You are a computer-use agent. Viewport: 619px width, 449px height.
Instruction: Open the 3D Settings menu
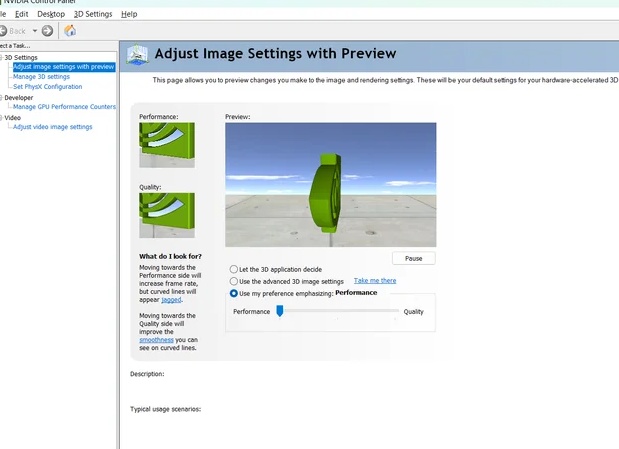(x=93, y=14)
